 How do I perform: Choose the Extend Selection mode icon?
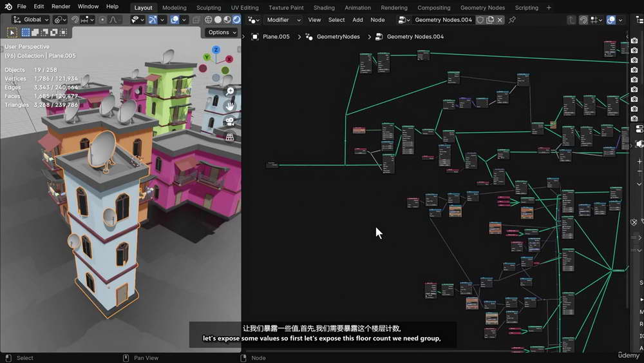pyautogui.click(x=35, y=32)
